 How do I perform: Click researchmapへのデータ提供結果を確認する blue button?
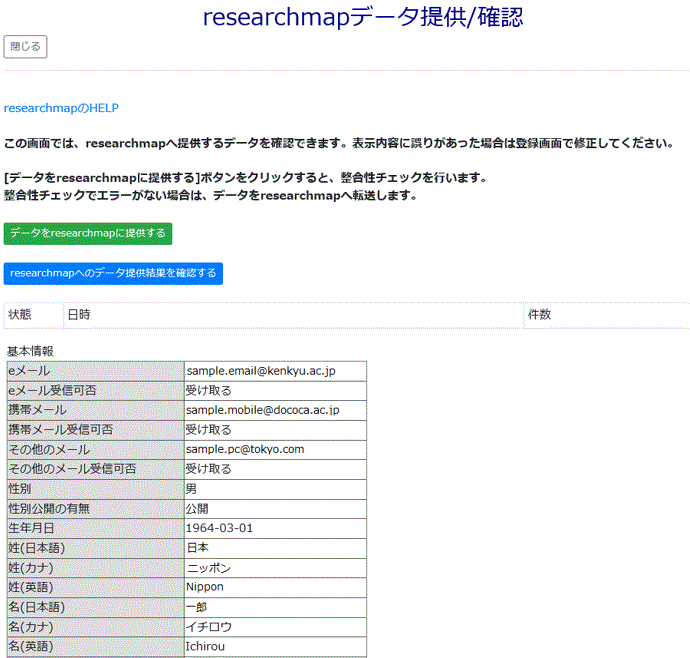tap(113, 273)
